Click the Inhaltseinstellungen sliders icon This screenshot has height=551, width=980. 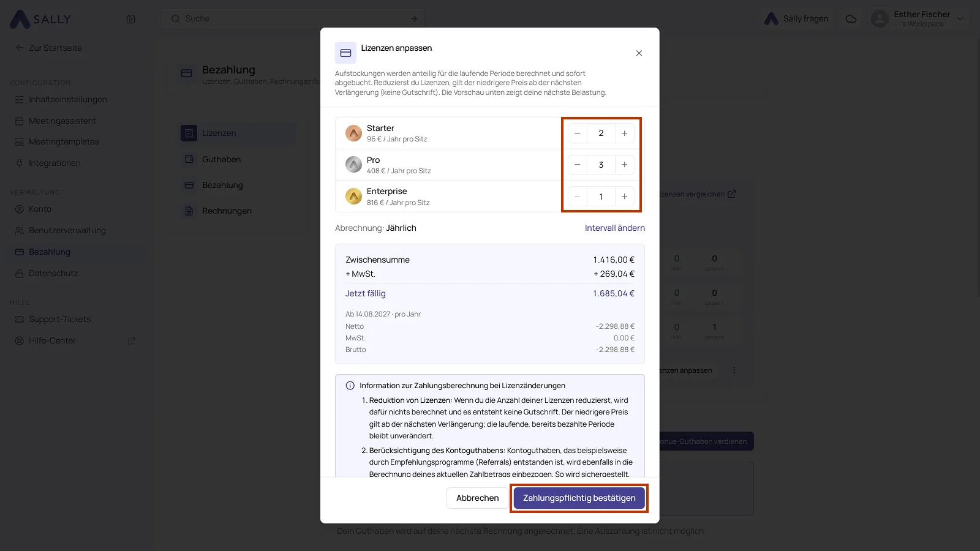(x=19, y=99)
